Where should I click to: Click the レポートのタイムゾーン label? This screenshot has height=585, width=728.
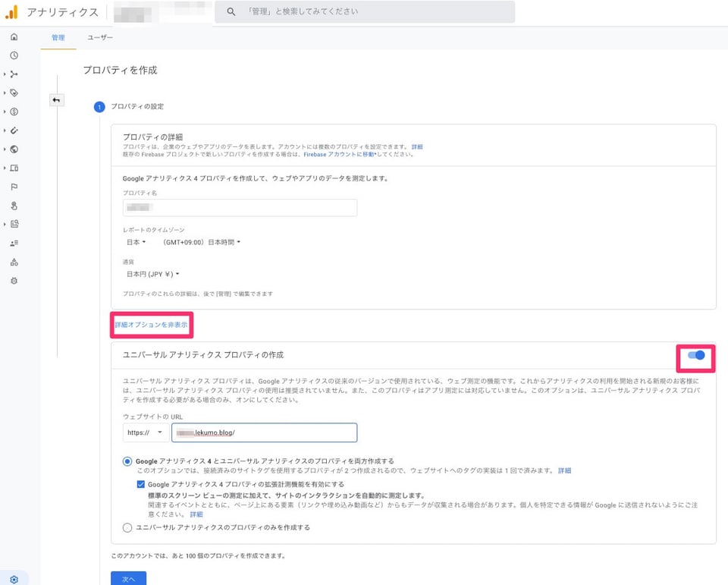click(x=154, y=230)
